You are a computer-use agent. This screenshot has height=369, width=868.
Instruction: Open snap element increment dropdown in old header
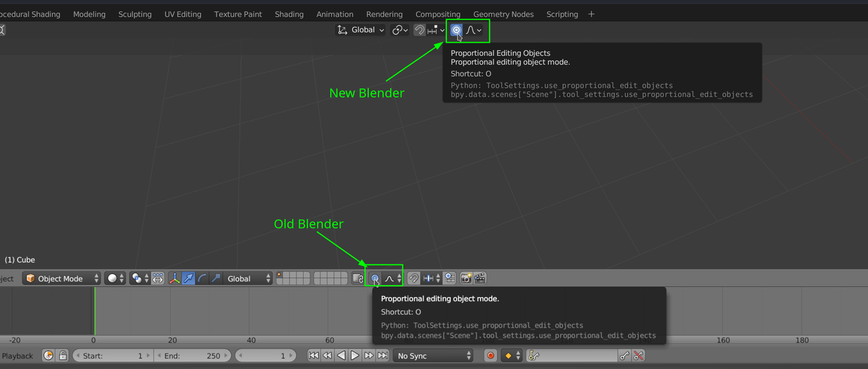pos(432,279)
